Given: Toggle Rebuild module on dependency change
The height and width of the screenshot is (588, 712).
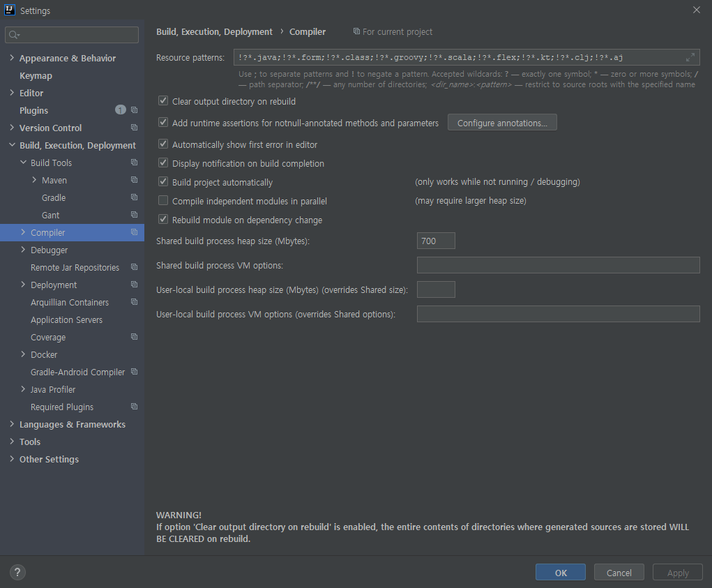Looking at the screenshot, I should point(163,219).
